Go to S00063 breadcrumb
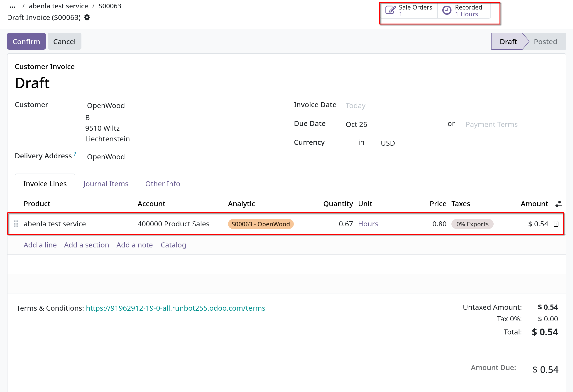Screen dimensions: 573x392 coord(110,6)
